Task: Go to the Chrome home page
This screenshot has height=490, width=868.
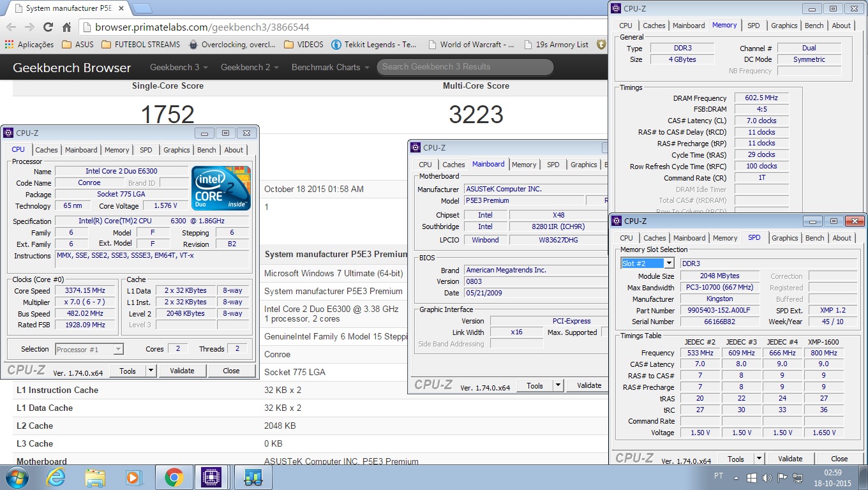Action: point(66,27)
